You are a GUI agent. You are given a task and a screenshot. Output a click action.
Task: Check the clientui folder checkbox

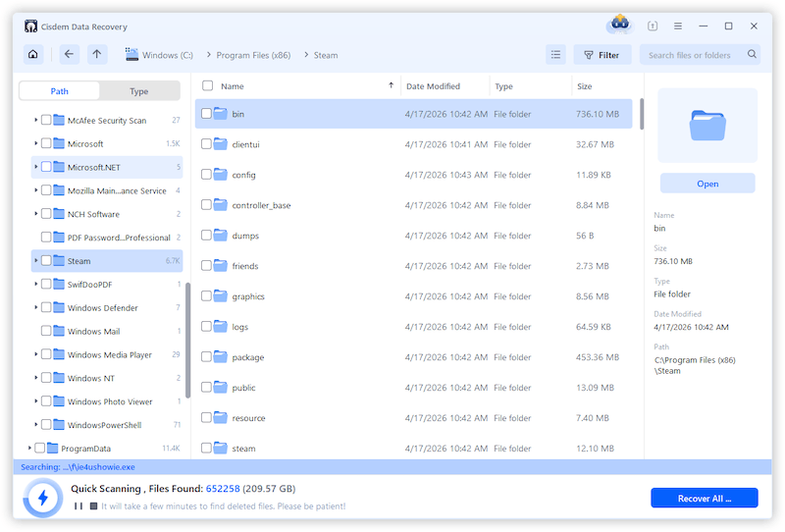click(x=206, y=144)
